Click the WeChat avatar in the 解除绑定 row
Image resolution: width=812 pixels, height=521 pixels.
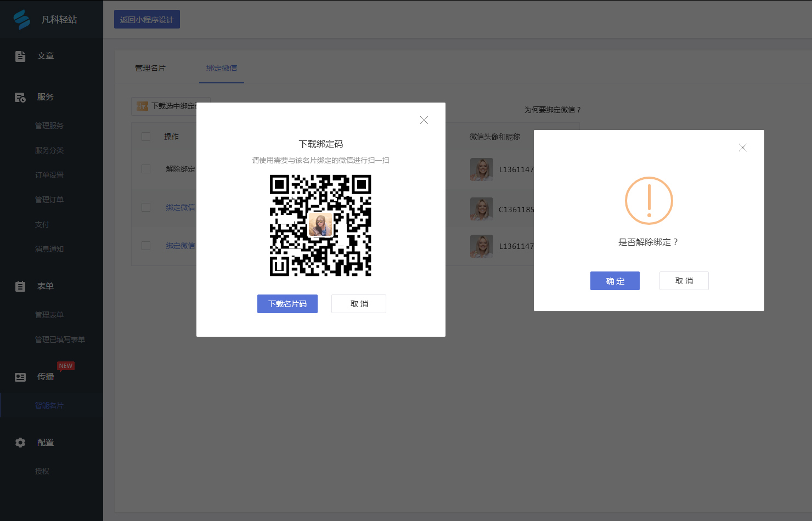(482, 169)
